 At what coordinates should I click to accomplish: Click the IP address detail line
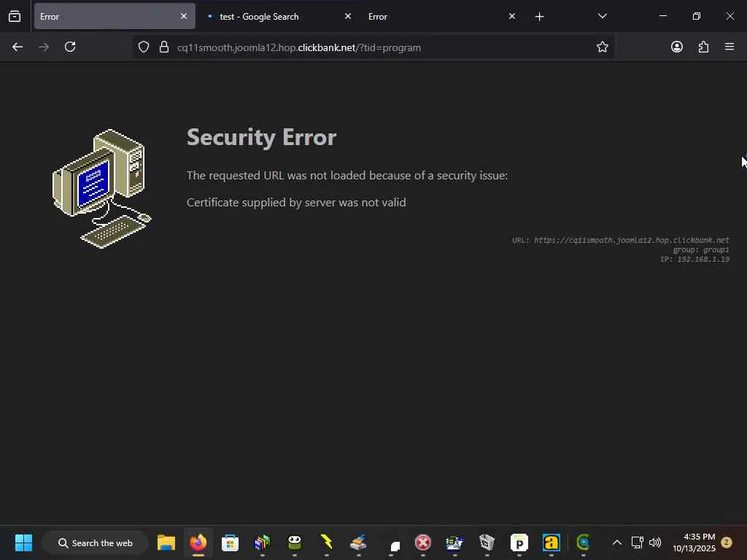coord(694,259)
